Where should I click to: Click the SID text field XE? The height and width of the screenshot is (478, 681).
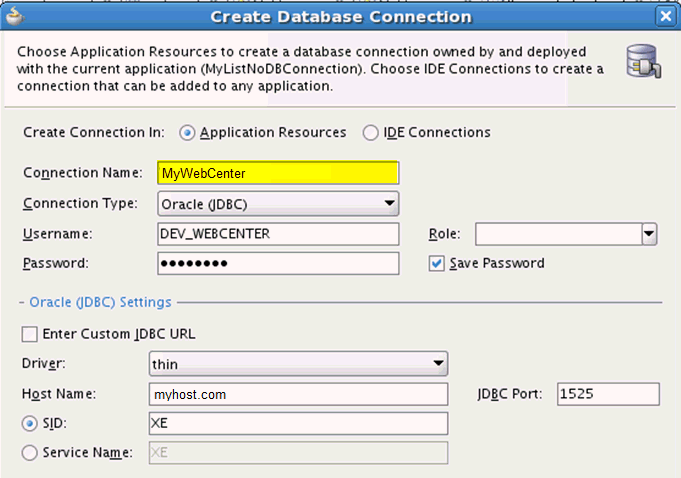coord(298,423)
